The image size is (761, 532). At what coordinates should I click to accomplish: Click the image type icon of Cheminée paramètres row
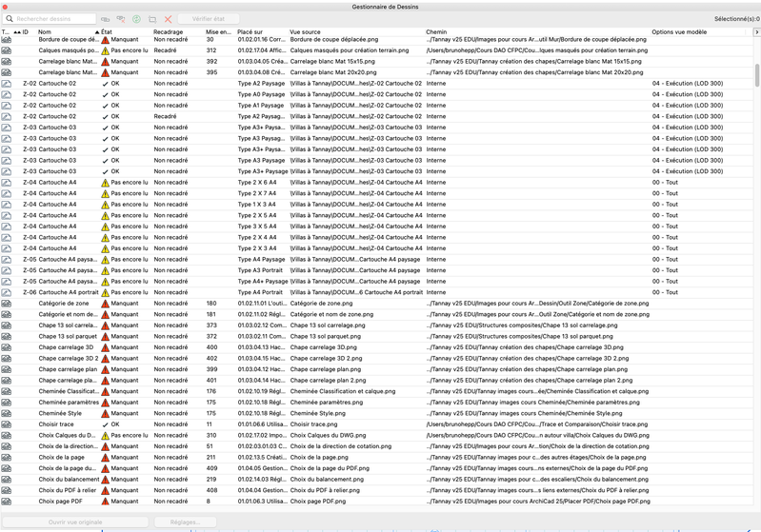[x=7, y=403]
